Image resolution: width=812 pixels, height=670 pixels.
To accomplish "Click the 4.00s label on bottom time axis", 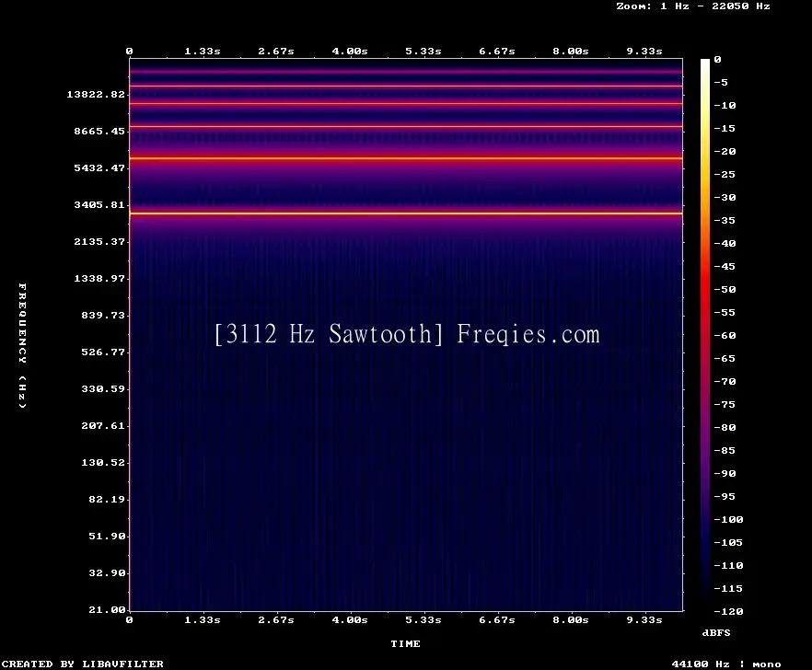I will pos(350,619).
